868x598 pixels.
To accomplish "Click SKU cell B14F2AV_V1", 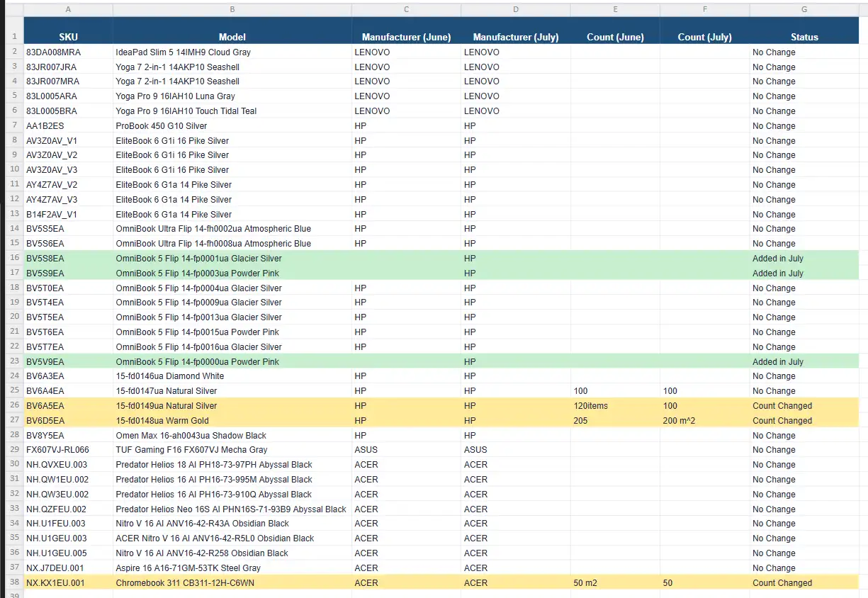I will point(68,215).
